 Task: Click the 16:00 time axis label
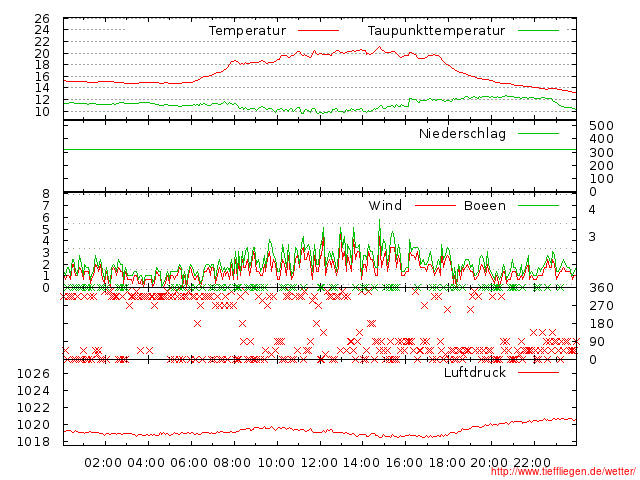tap(404, 463)
